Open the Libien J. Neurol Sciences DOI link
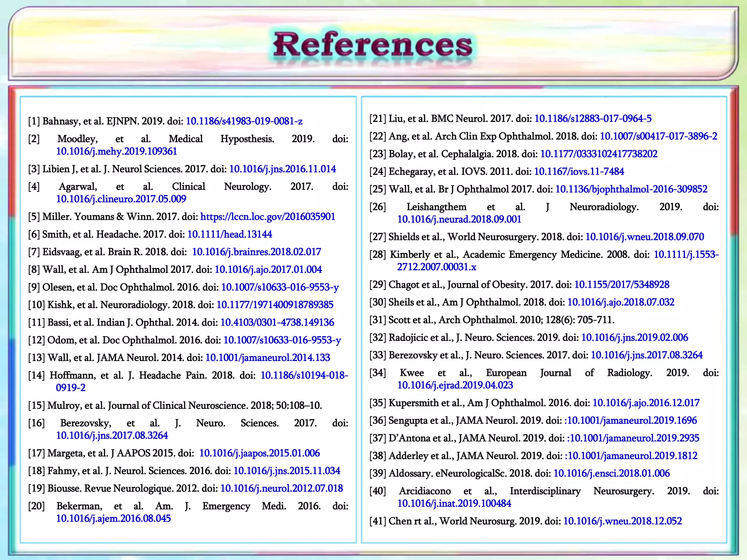The width and height of the screenshot is (747, 560). [x=282, y=169]
